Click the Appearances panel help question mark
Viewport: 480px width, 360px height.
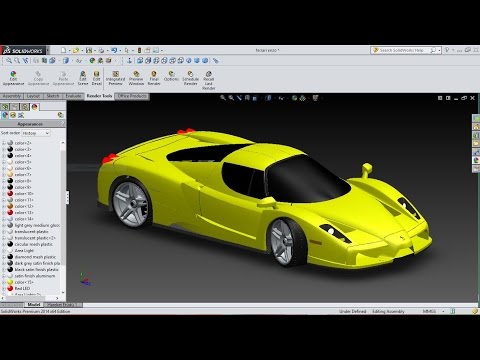[x=62, y=124]
